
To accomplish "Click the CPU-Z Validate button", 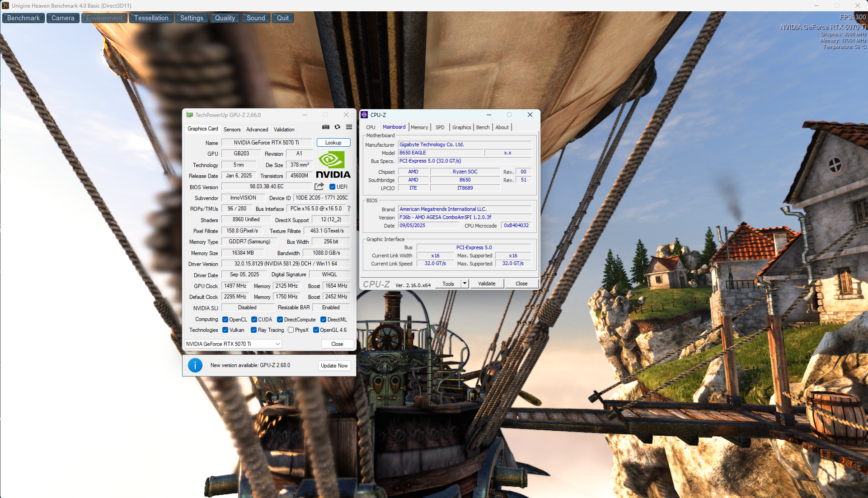I will [x=487, y=284].
